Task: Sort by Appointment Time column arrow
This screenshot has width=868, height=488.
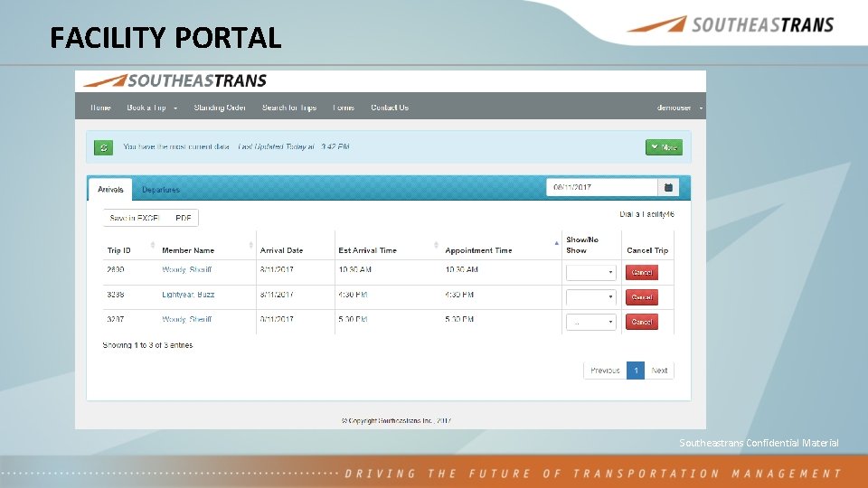Action: point(556,243)
